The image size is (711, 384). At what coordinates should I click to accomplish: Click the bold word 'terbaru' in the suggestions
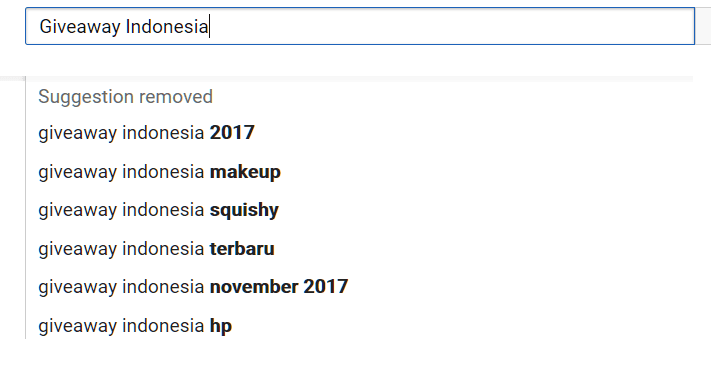coord(242,248)
